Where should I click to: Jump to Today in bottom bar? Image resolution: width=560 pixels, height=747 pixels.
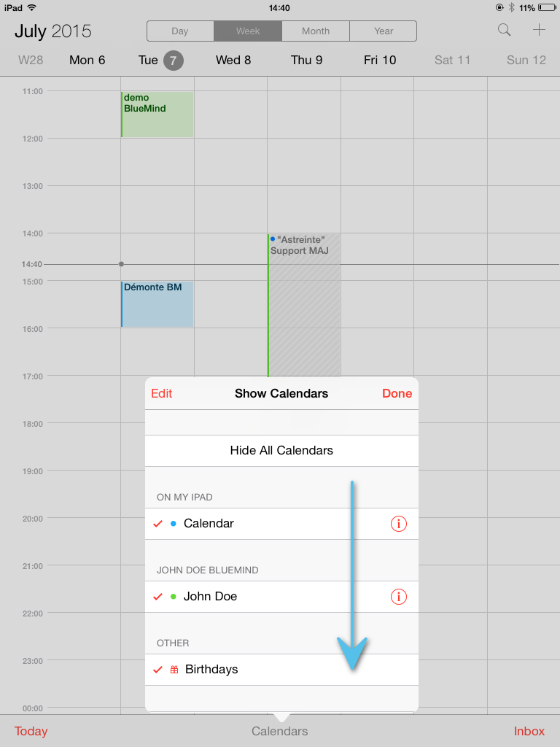pos(31,731)
